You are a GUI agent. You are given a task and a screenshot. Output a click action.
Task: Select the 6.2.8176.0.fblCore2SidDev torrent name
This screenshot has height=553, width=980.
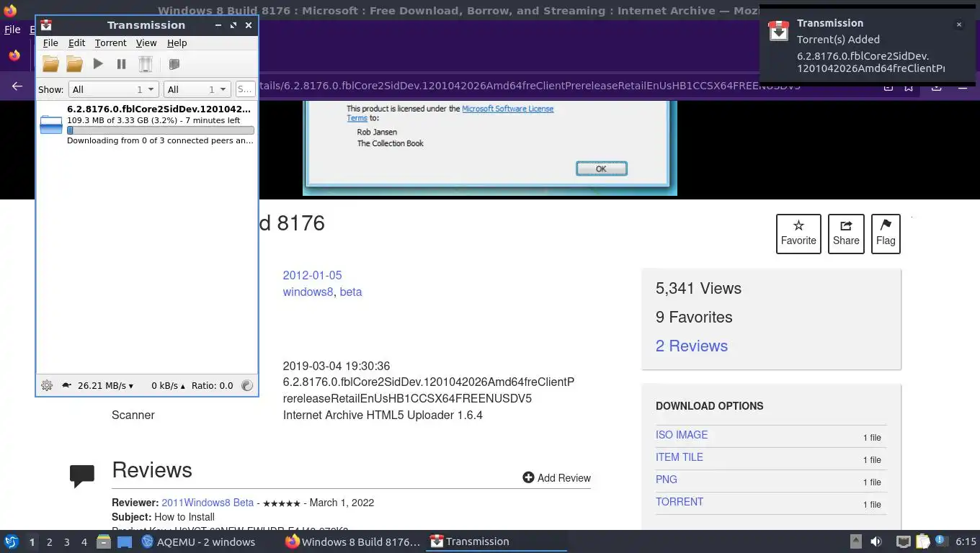click(159, 109)
